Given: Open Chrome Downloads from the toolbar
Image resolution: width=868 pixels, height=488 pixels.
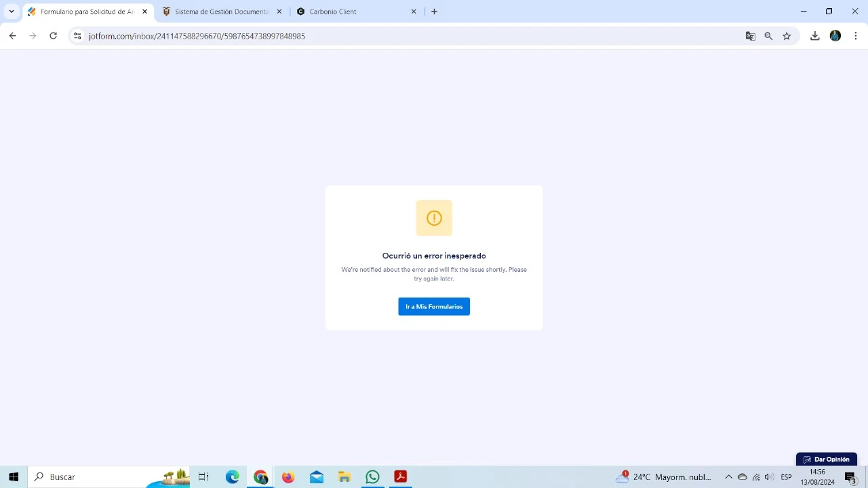Looking at the screenshot, I should coord(815,36).
